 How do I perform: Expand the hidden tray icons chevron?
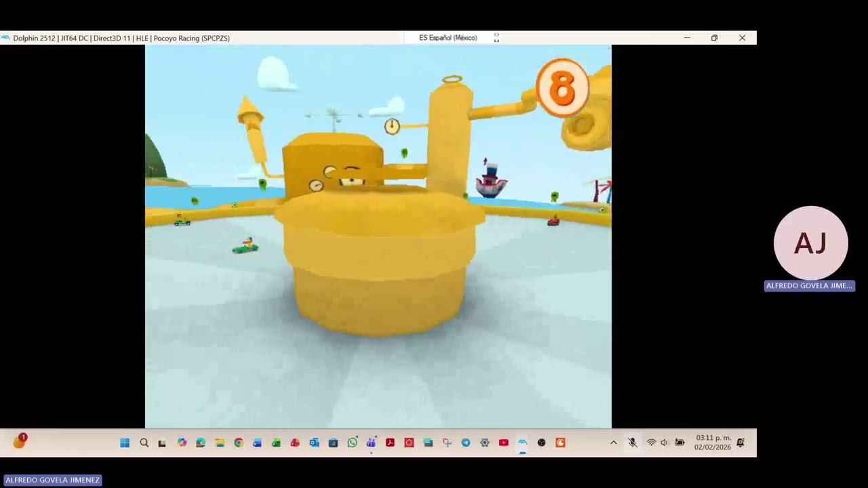[614, 443]
